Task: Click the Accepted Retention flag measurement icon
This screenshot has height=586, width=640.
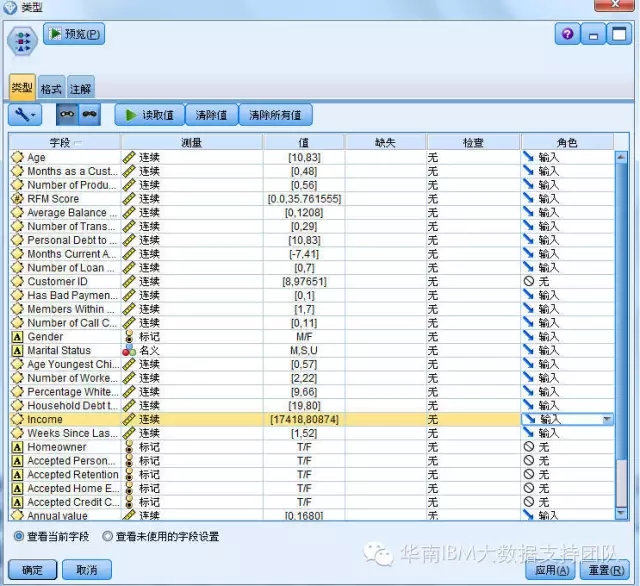Action: [x=129, y=475]
